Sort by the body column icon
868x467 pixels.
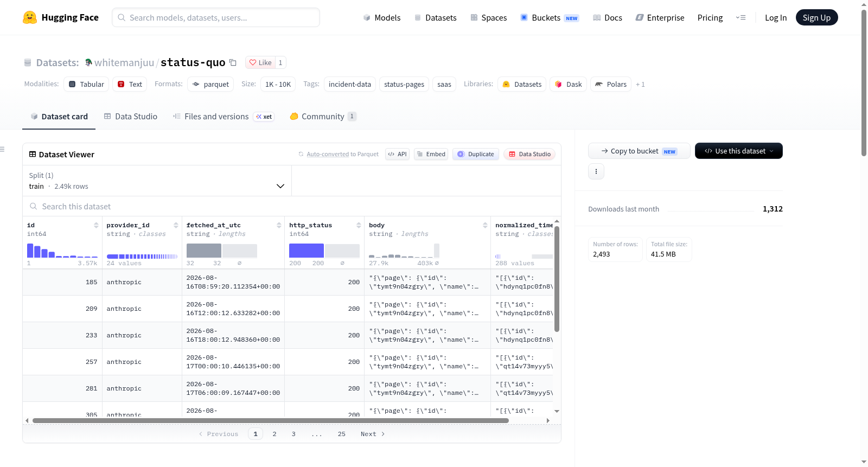point(485,225)
